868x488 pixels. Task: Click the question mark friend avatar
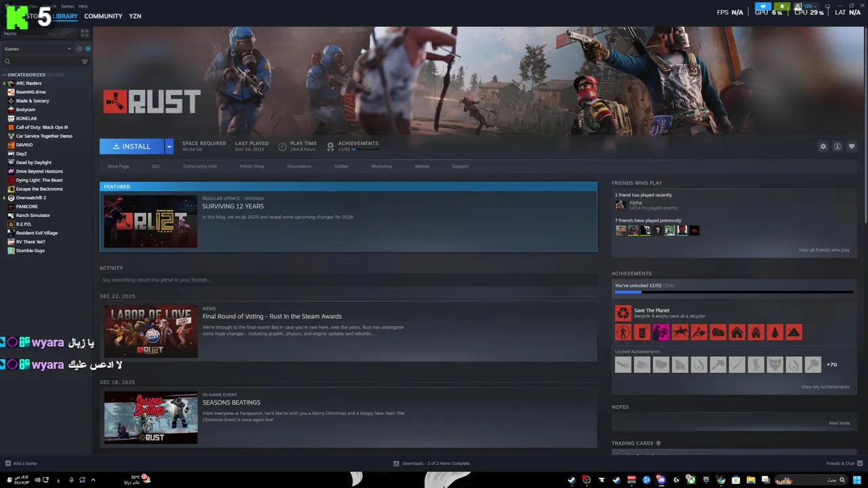pos(657,230)
